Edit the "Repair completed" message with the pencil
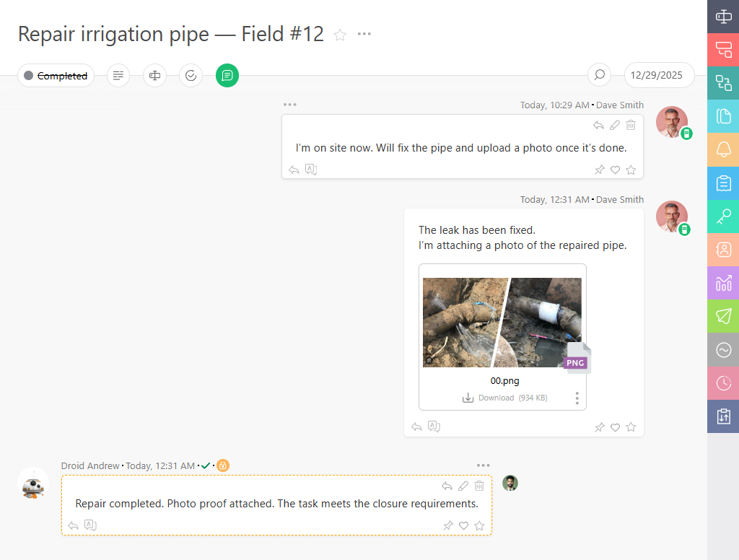 (x=463, y=486)
